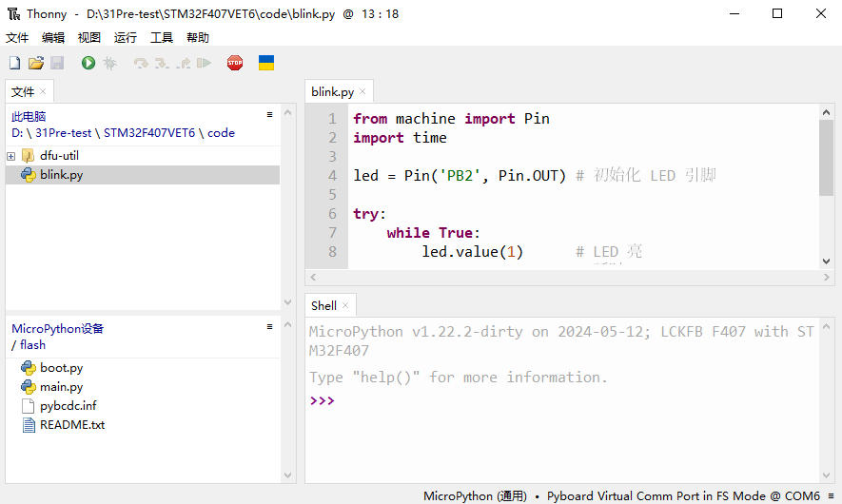Open the 编辑 menu
This screenshot has width=842, height=504.
[53, 38]
